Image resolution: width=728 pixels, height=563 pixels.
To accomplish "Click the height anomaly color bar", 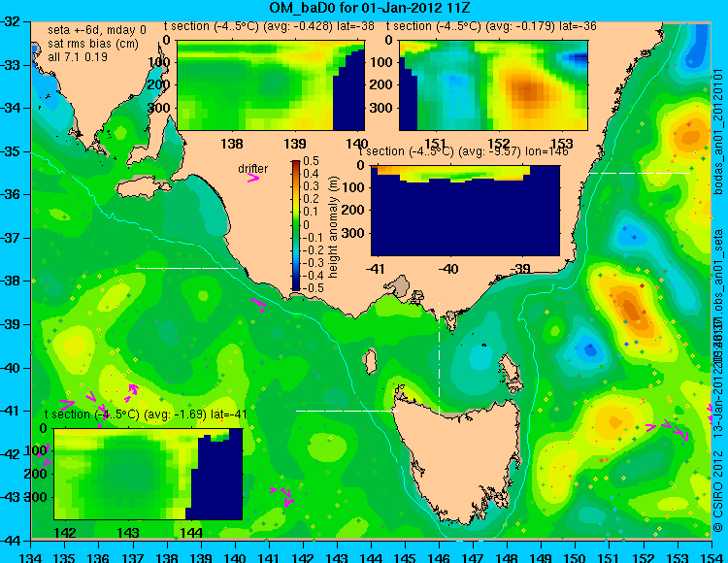I will coord(296,225).
